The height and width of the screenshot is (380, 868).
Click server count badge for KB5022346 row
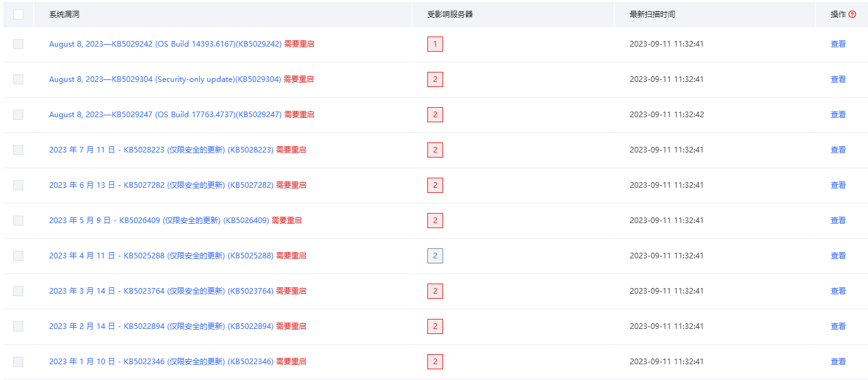[x=435, y=362]
